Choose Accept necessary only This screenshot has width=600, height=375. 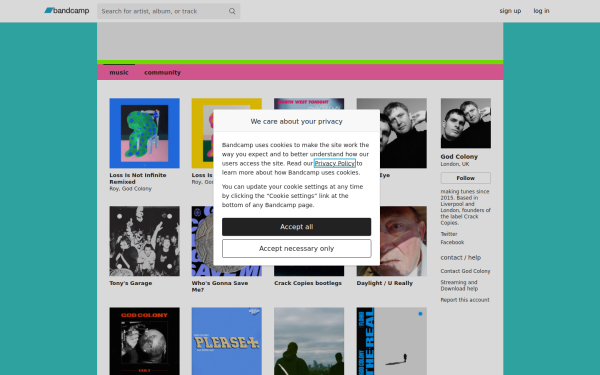(297, 249)
